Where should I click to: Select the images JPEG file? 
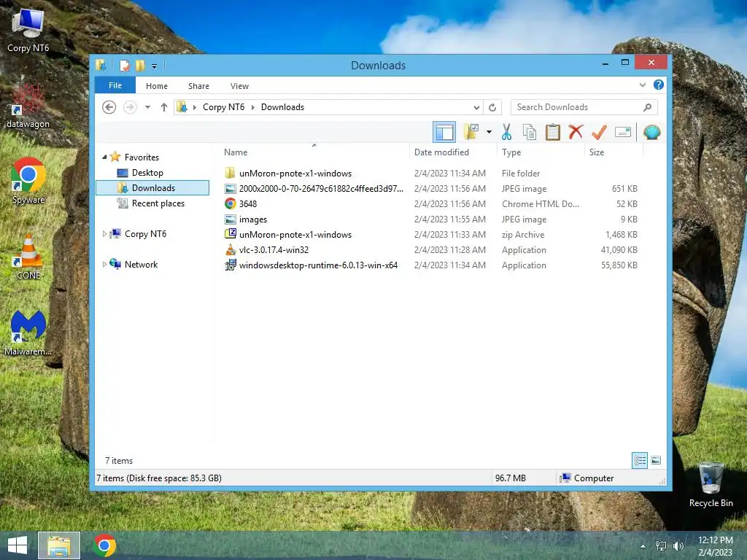tap(431, 219)
